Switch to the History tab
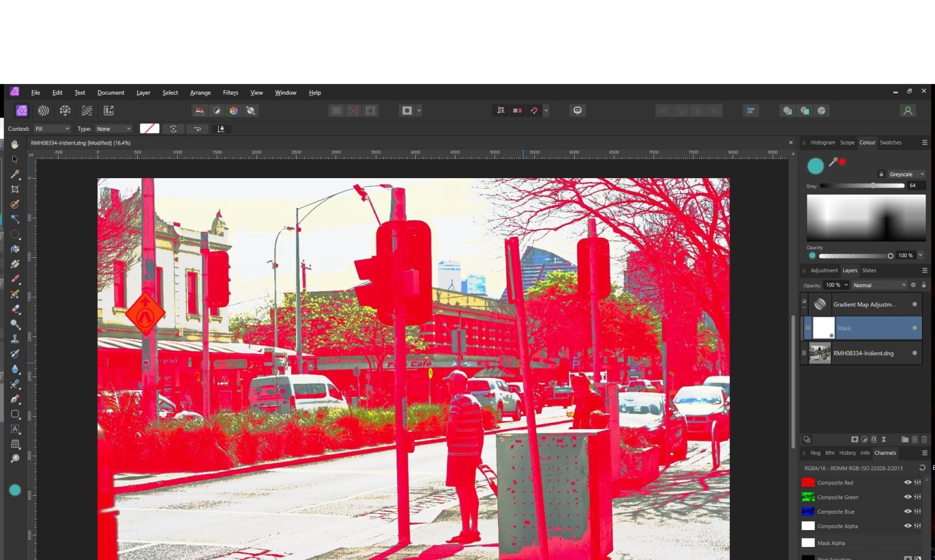Viewport: 935px width, 560px height. click(848, 453)
